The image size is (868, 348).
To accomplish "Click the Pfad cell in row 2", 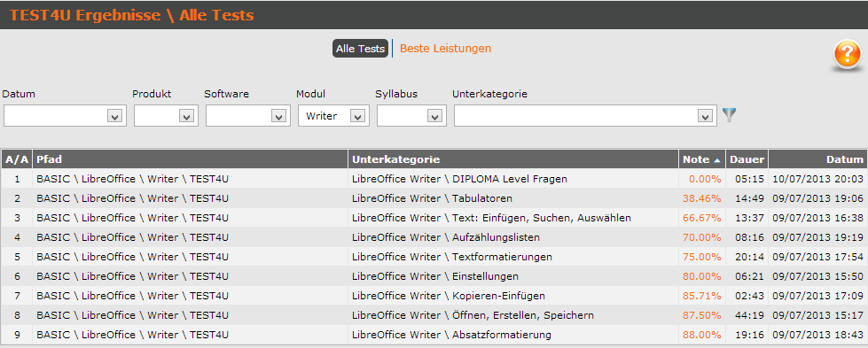I will click(190, 198).
